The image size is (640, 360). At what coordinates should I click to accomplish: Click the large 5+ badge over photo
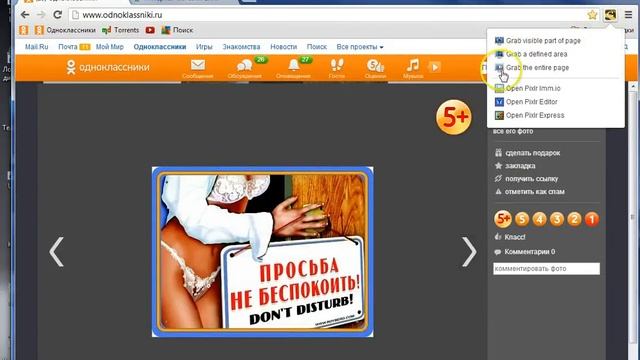tap(454, 117)
